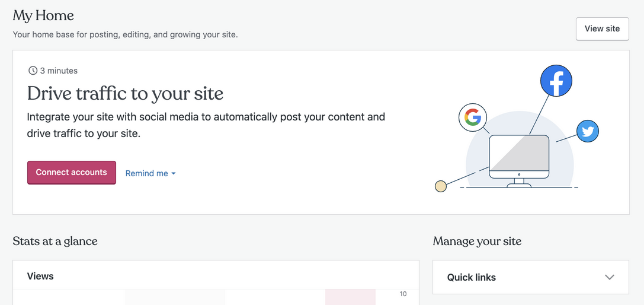The image size is (644, 305).
Task: Expand Quick links with chevron arrow
Action: point(610,278)
